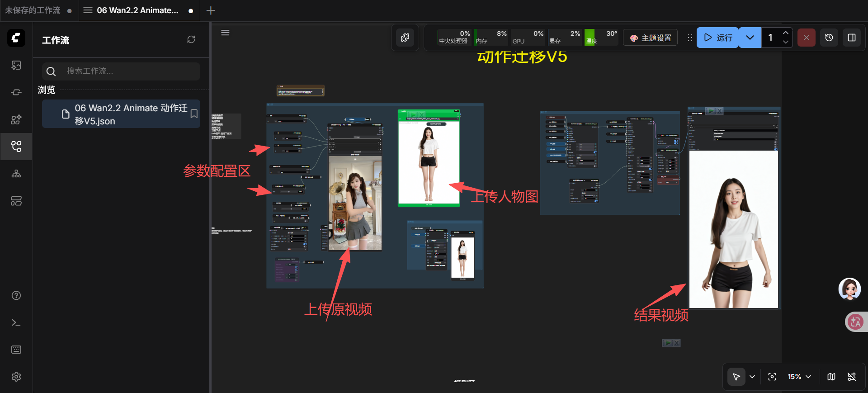Open 06 Wan2.2 Animate 动作迁移V5.json workflow
The image size is (868, 393).
click(121, 114)
